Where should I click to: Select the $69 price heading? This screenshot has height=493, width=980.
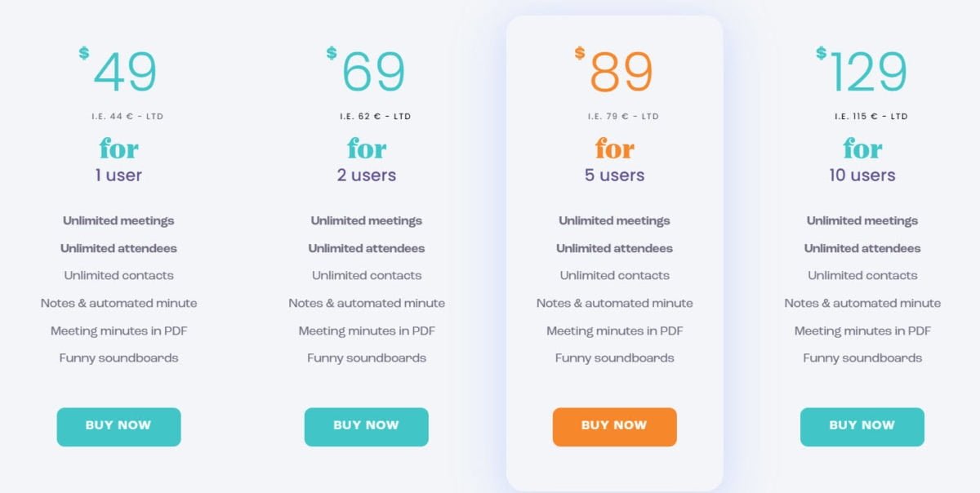[367, 71]
